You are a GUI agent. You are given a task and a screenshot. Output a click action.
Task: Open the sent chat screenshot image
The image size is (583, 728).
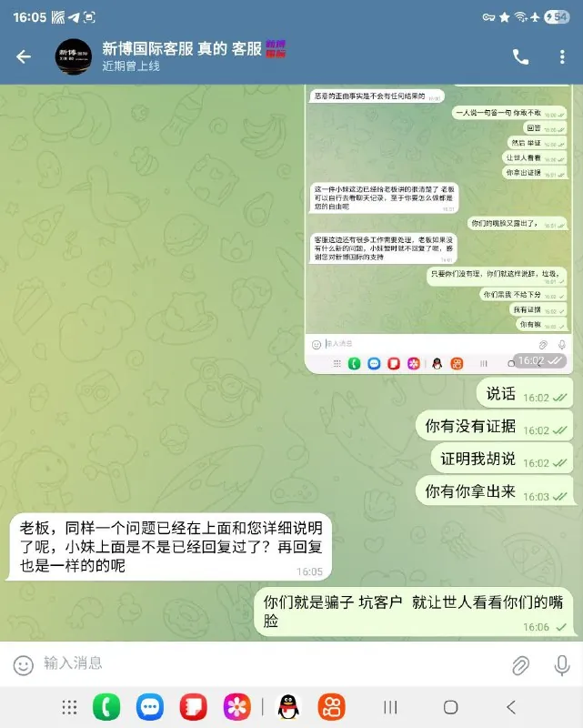pos(438,229)
